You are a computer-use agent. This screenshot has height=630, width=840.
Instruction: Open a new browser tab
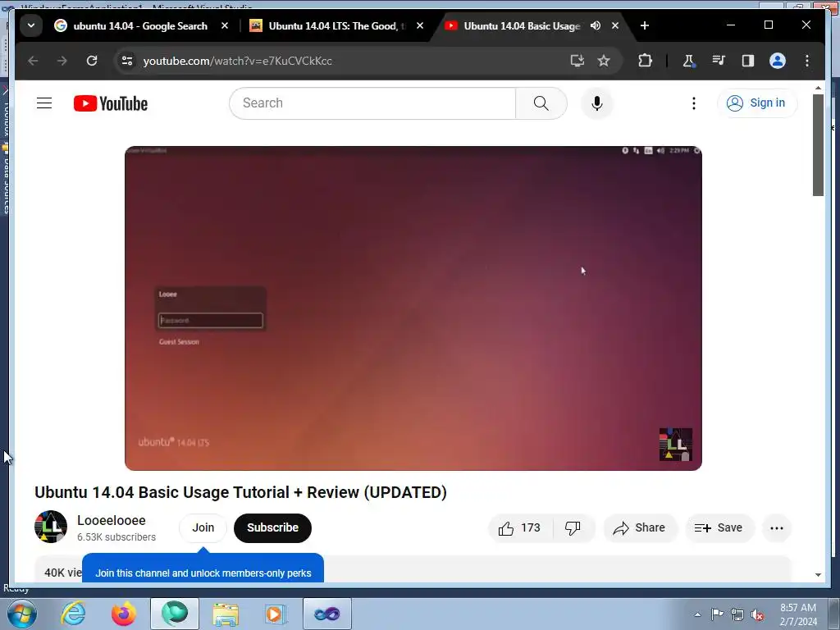pyautogui.click(x=645, y=25)
